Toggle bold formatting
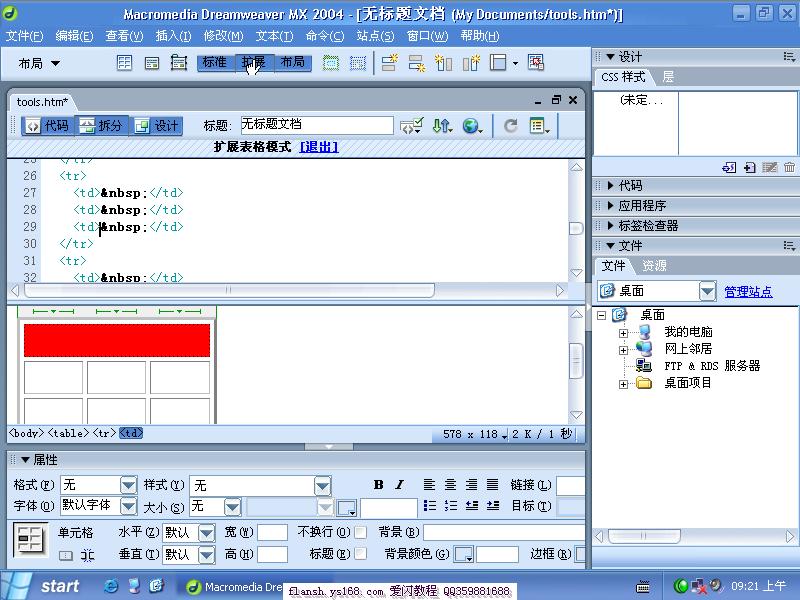The image size is (800, 600). [378, 485]
